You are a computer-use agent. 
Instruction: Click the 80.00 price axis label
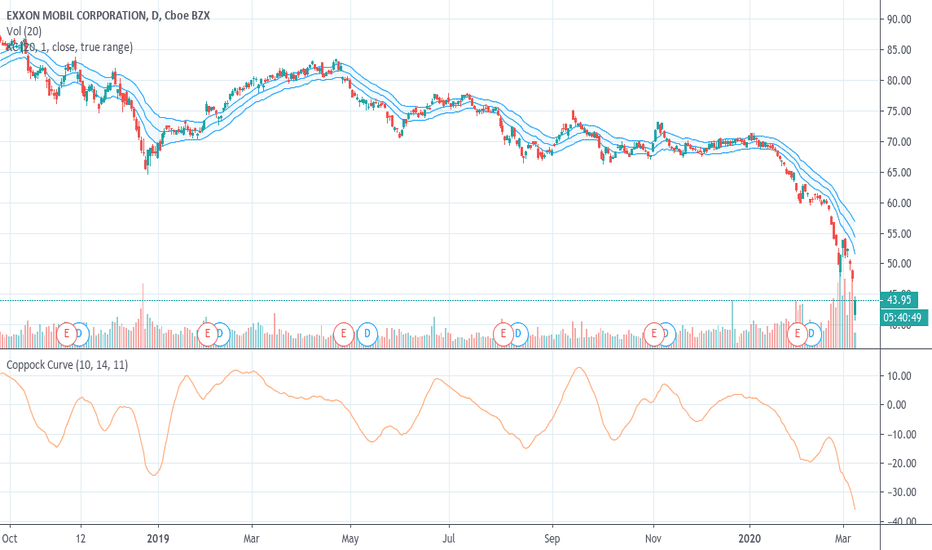pyautogui.click(x=899, y=80)
